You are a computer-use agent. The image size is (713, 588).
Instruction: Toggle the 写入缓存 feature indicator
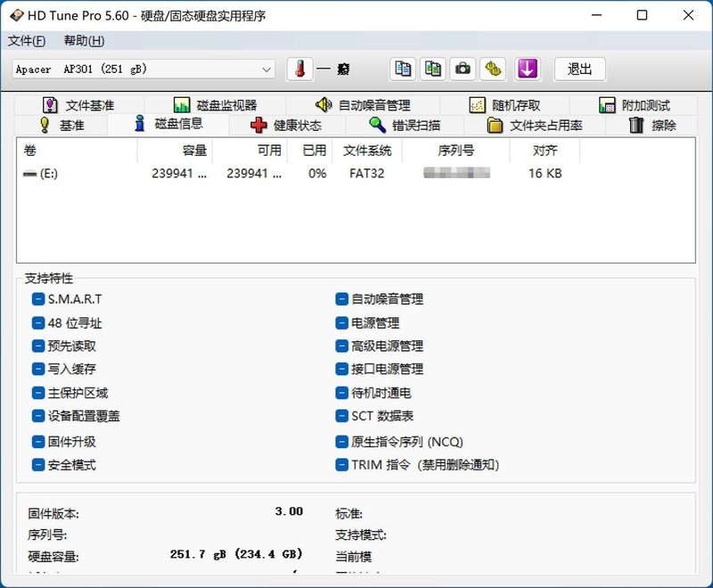click(37, 370)
